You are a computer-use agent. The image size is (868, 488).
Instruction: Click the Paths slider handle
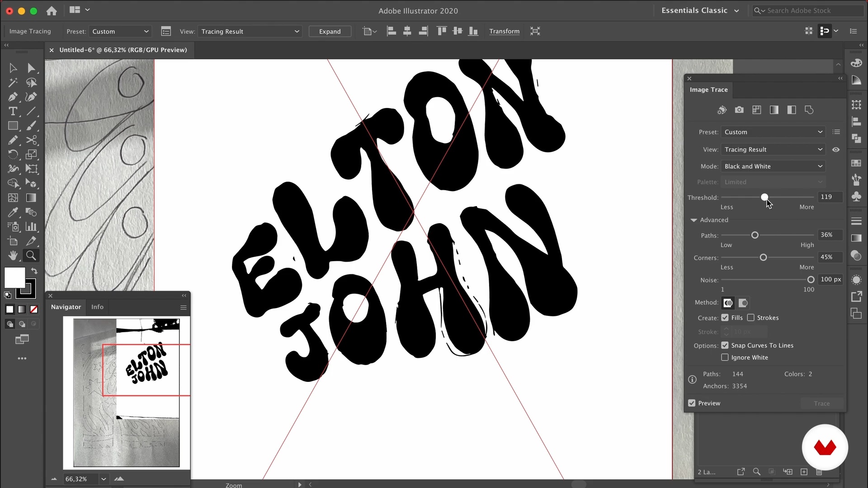[x=755, y=235]
